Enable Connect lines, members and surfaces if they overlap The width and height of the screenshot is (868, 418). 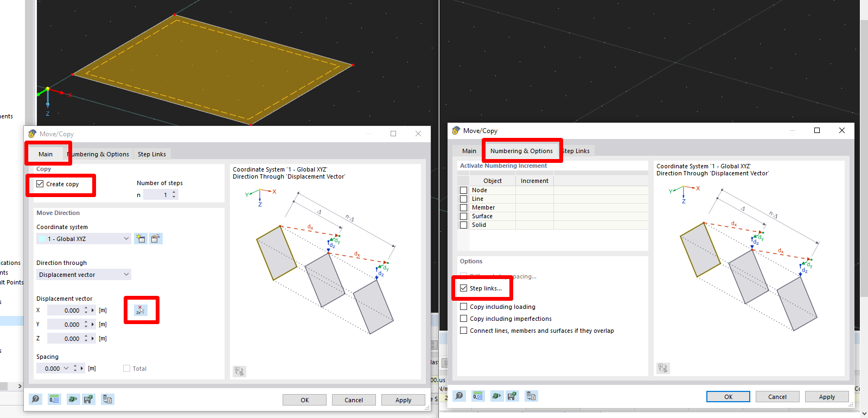point(464,331)
